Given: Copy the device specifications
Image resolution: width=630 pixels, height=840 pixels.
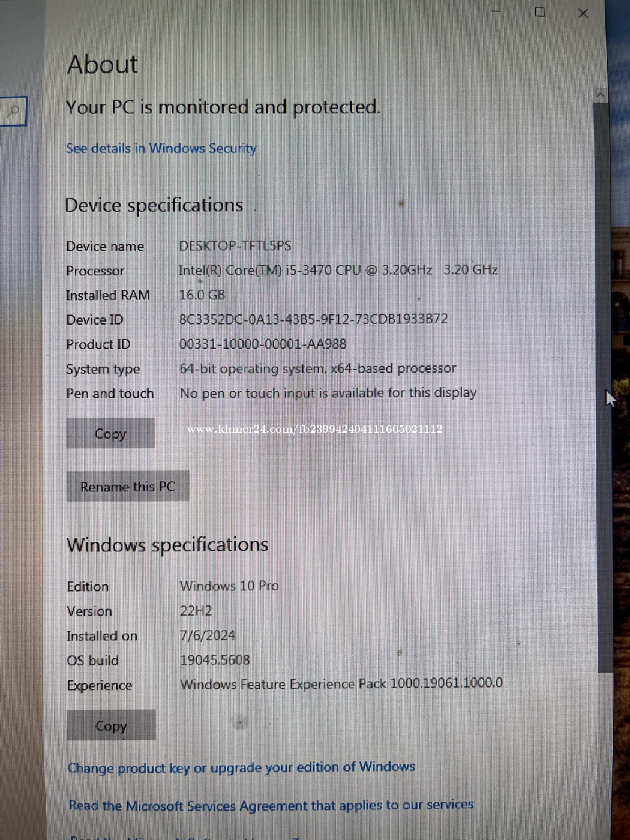Looking at the screenshot, I should (110, 433).
